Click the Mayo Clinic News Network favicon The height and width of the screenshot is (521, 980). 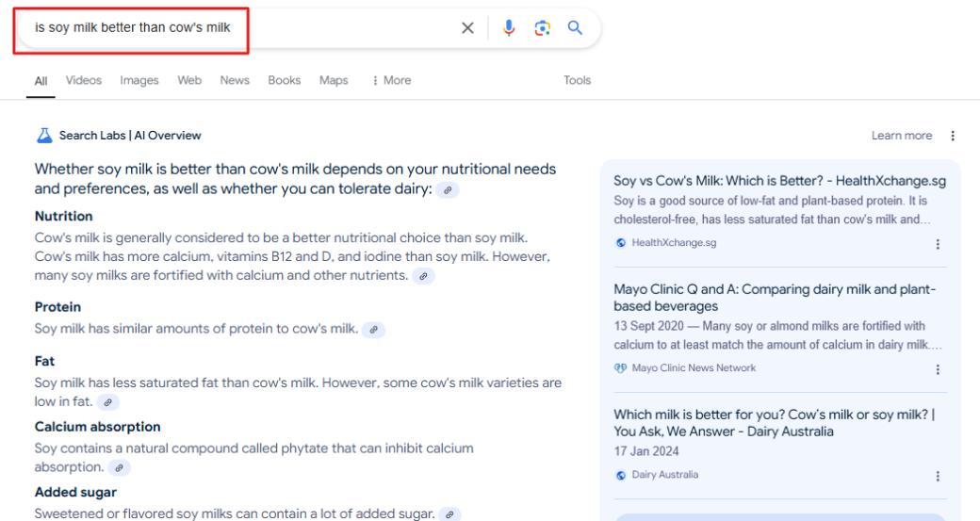point(621,368)
